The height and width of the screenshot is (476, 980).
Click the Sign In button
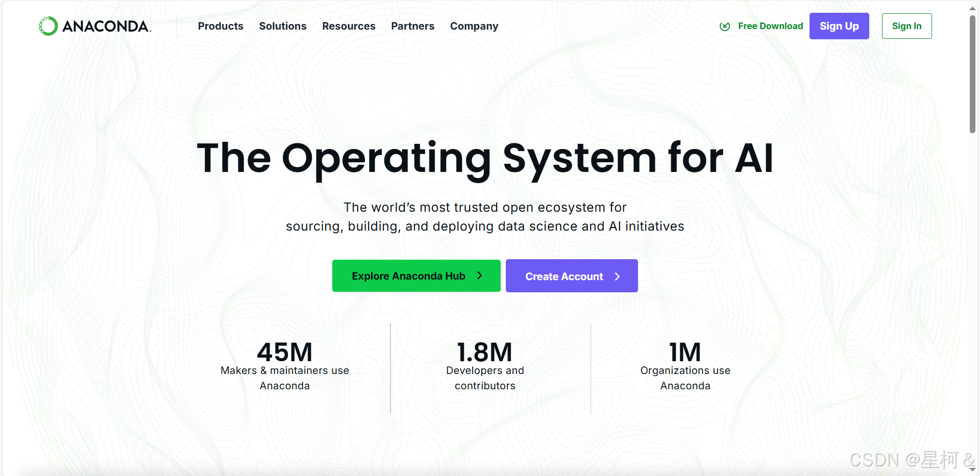[x=906, y=26]
